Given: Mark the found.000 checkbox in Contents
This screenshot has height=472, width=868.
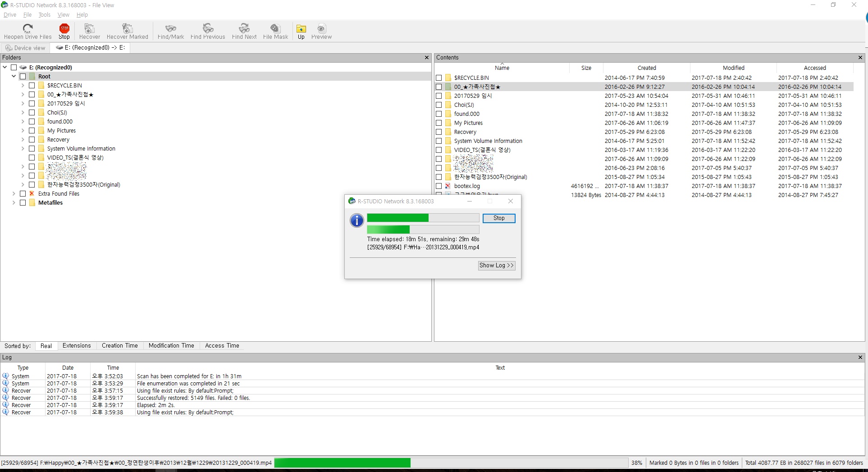Looking at the screenshot, I should (439, 114).
